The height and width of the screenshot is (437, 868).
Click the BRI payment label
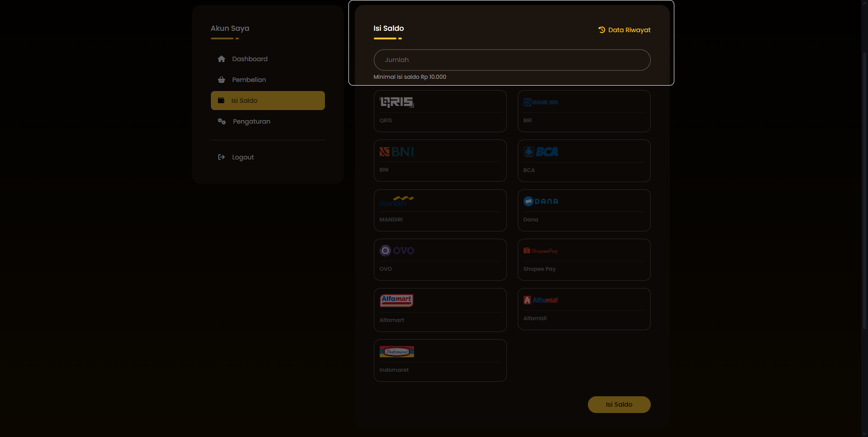pyautogui.click(x=528, y=120)
